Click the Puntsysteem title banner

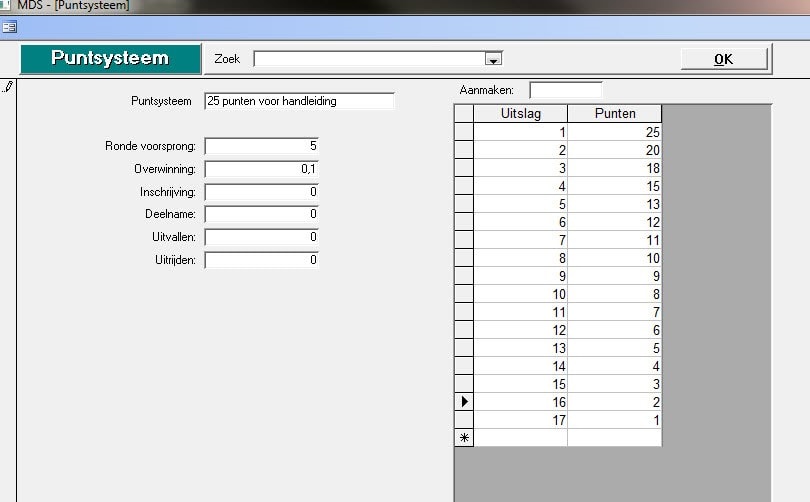[x=111, y=58]
